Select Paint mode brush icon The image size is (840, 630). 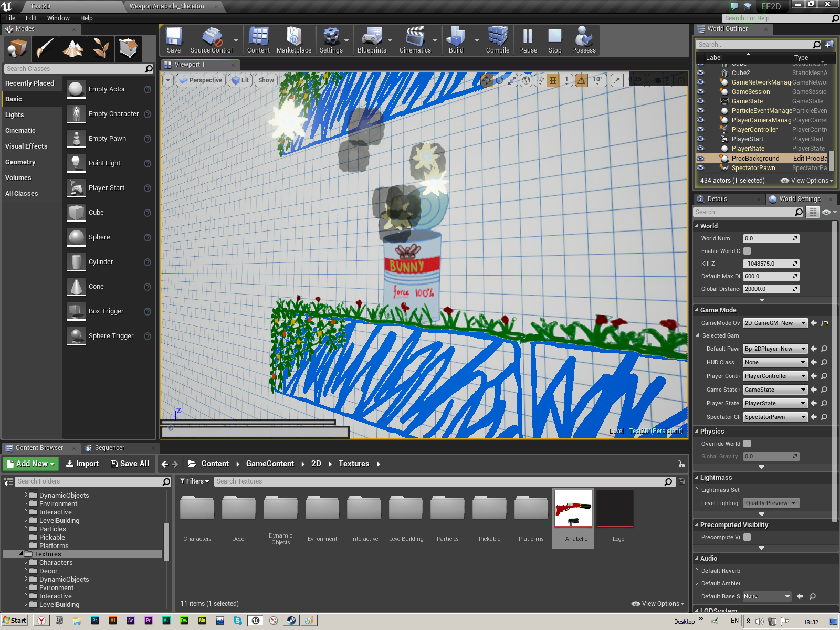(45, 48)
